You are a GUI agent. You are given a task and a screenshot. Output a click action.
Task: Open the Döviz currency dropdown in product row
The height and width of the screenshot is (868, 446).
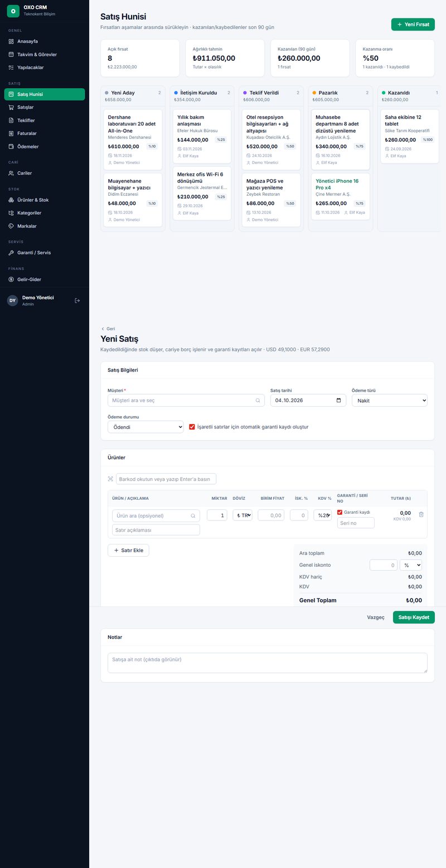click(x=243, y=515)
